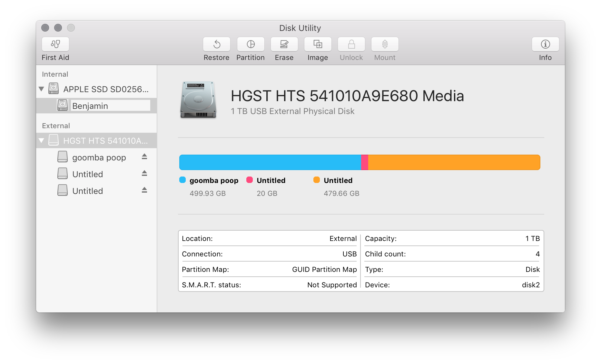The width and height of the screenshot is (601, 364).
Task: Click the Unlock padlock icon
Action: [x=351, y=44]
